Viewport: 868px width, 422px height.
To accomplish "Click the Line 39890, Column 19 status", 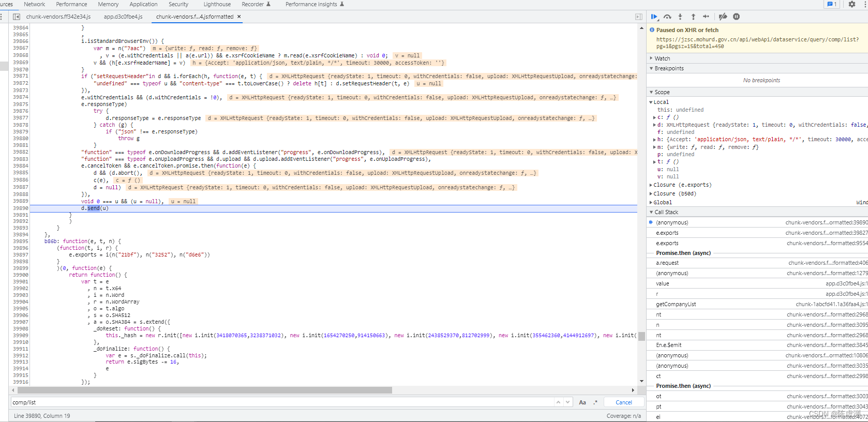I will [x=42, y=416].
